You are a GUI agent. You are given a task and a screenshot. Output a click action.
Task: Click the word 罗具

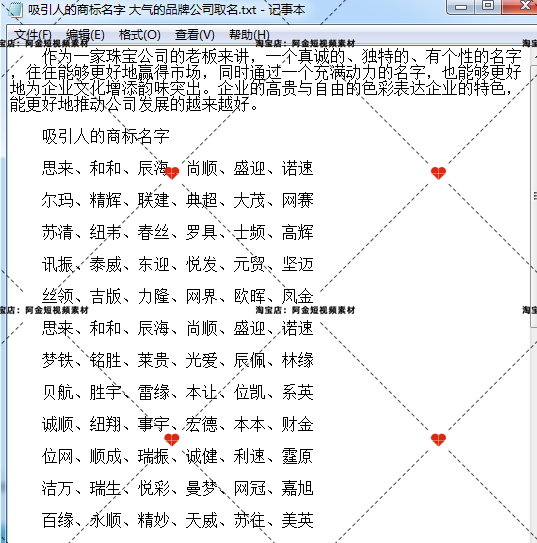(x=202, y=232)
